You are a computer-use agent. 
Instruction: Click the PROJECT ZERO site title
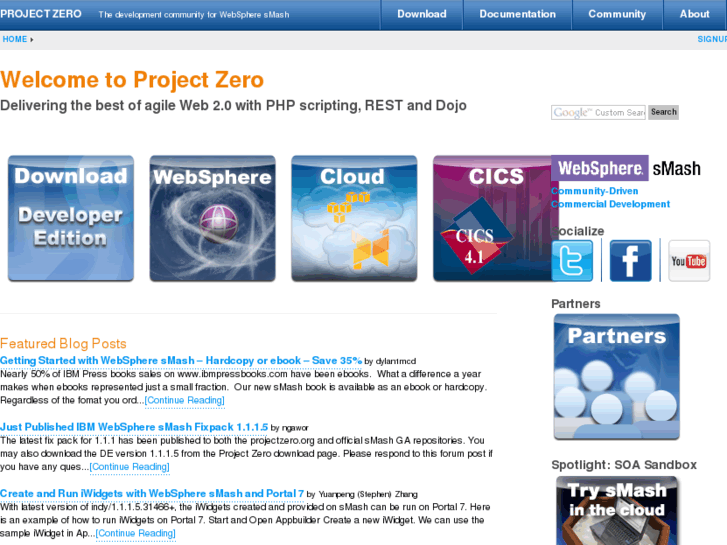pyautogui.click(x=41, y=14)
